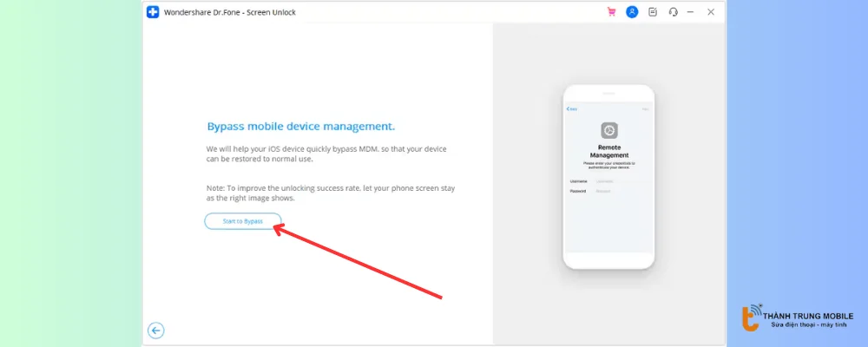Click the Remote Management gear icon on phone
The width and height of the screenshot is (868, 347).
pos(608,130)
